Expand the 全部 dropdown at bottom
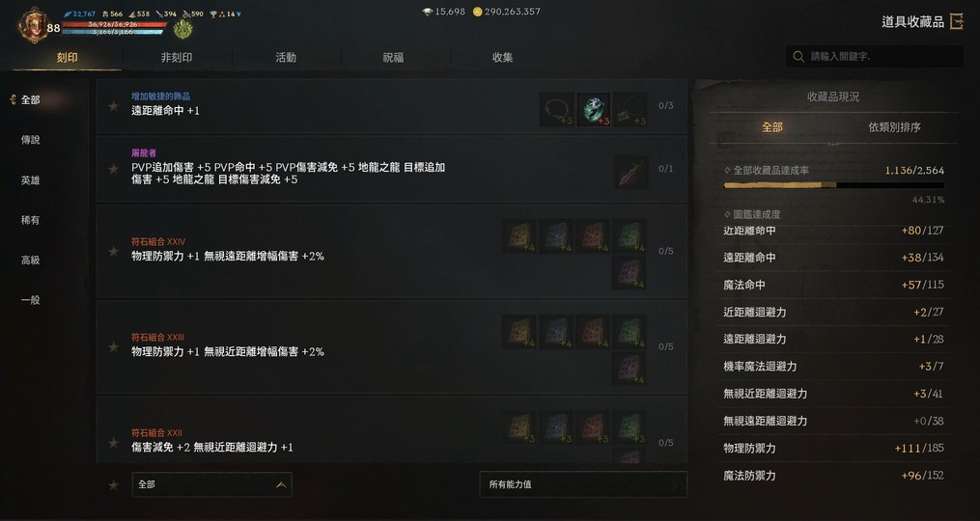This screenshot has width=980, height=521. click(211, 484)
